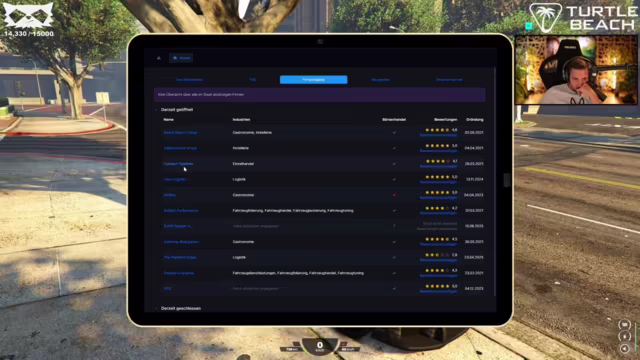Show reviews link for company founded 04.04.2023
This screenshot has height=360, width=640.
pyautogui.click(x=438, y=198)
